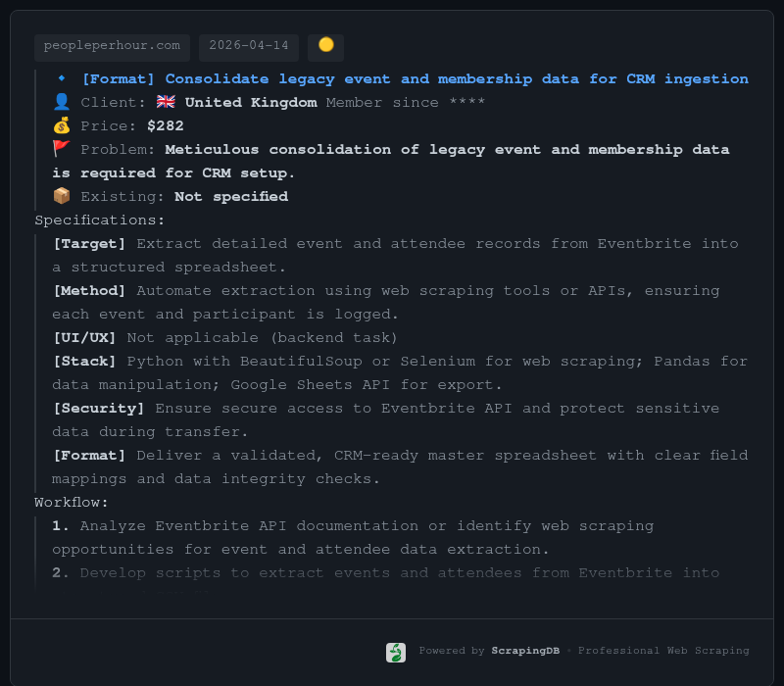Open the Consolidate legacy event job title

416,78
